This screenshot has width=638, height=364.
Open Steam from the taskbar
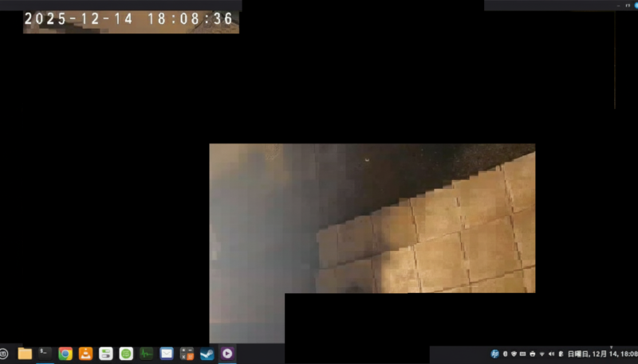pos(207,354)
